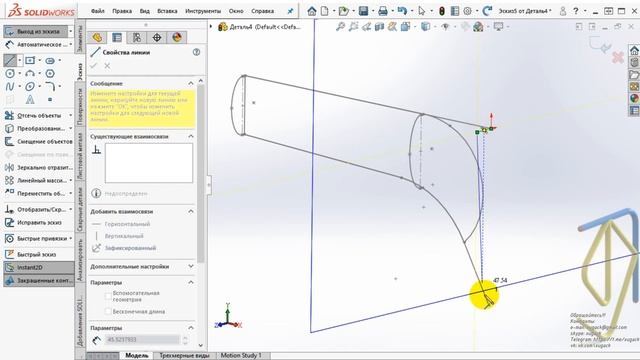Confirm Line Properties with green checkmark

[x=94, y=66]
